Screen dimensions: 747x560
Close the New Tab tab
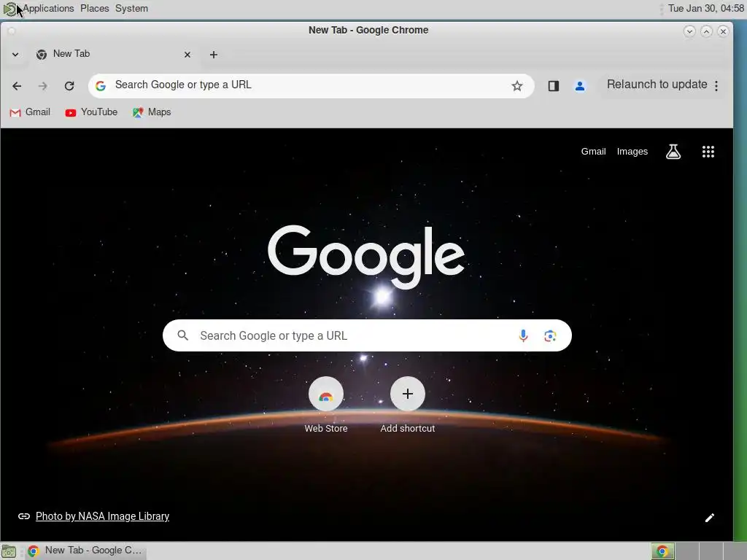(x=187, y=55)
